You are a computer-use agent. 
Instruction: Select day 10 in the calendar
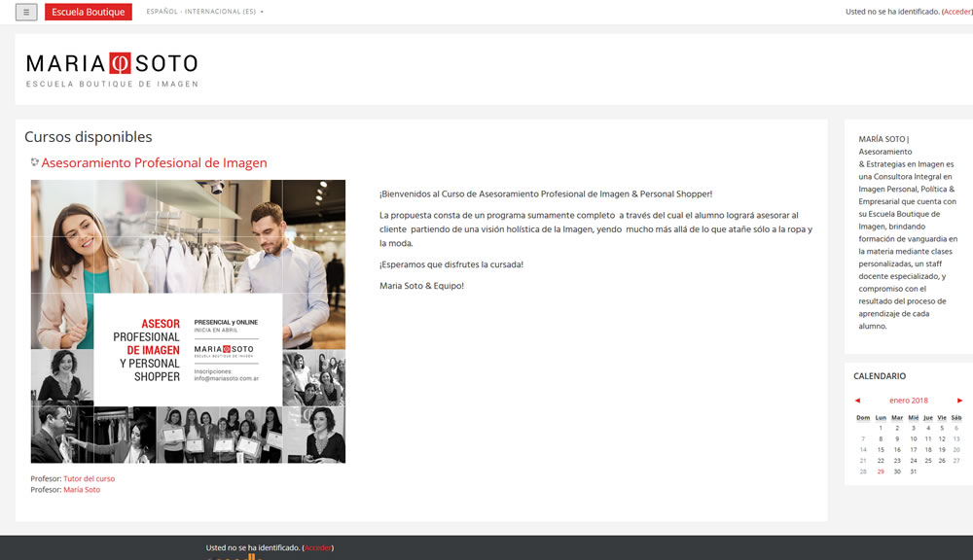(914, 439)
